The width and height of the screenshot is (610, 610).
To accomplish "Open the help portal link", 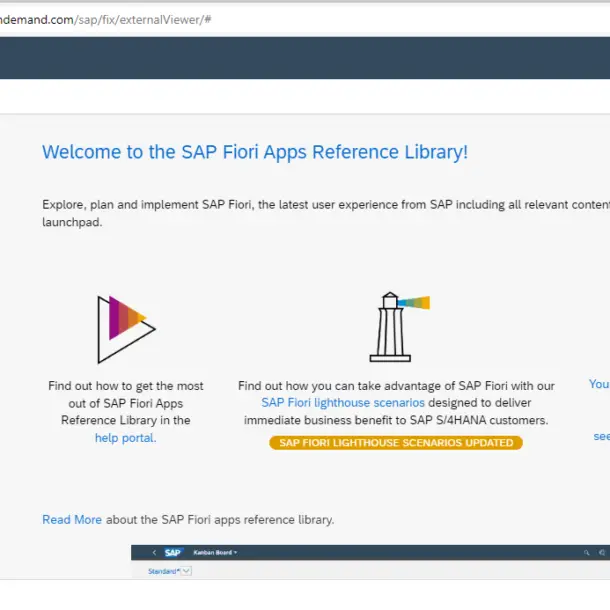I will pos(126,438).
